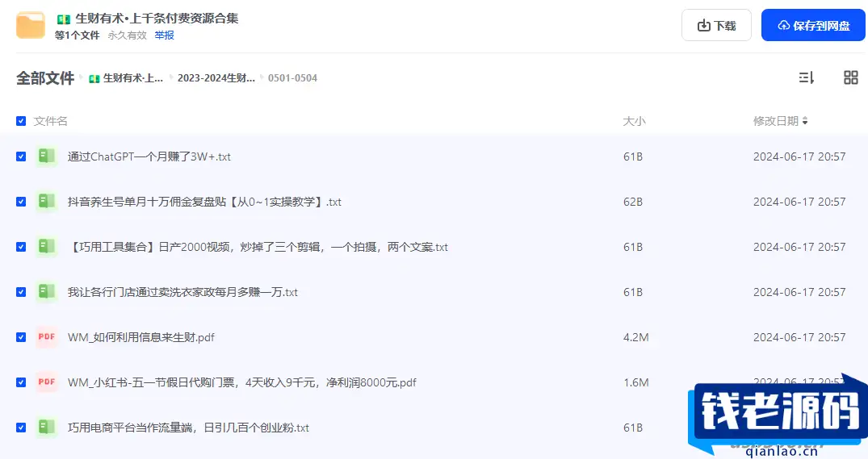This screenshot has width=868, height=459.
Task: Toggle the select-all 文件名 checkbox
Action: click(21, 121)
